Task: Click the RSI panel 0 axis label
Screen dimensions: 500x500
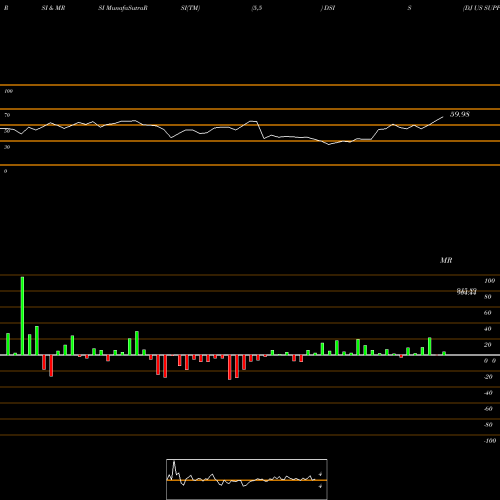Action: coord(5,171)
